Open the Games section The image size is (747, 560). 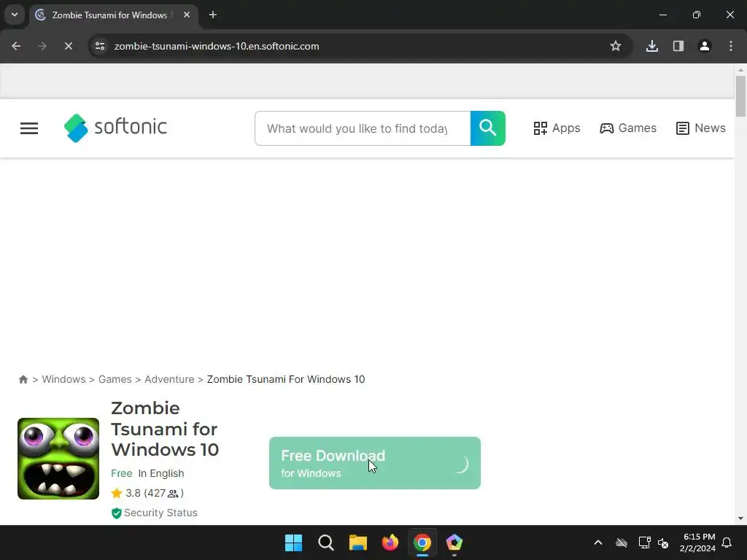(628, 128)
